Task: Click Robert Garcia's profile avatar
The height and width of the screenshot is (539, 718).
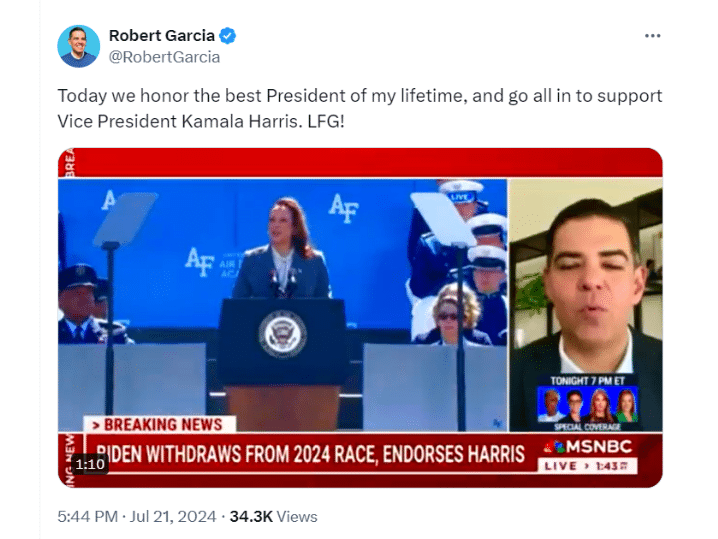Action: tap(78, 46)
